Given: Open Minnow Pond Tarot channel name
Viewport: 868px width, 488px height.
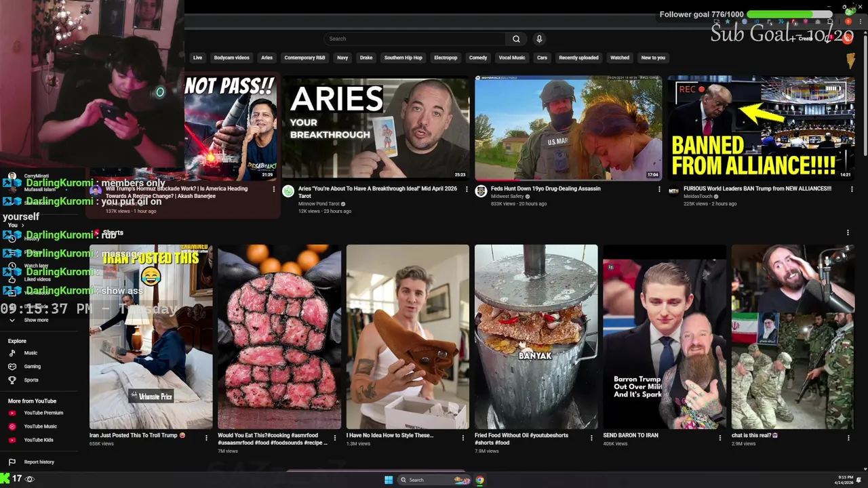Looking at the screenshot, I should [x=319, y=204].
